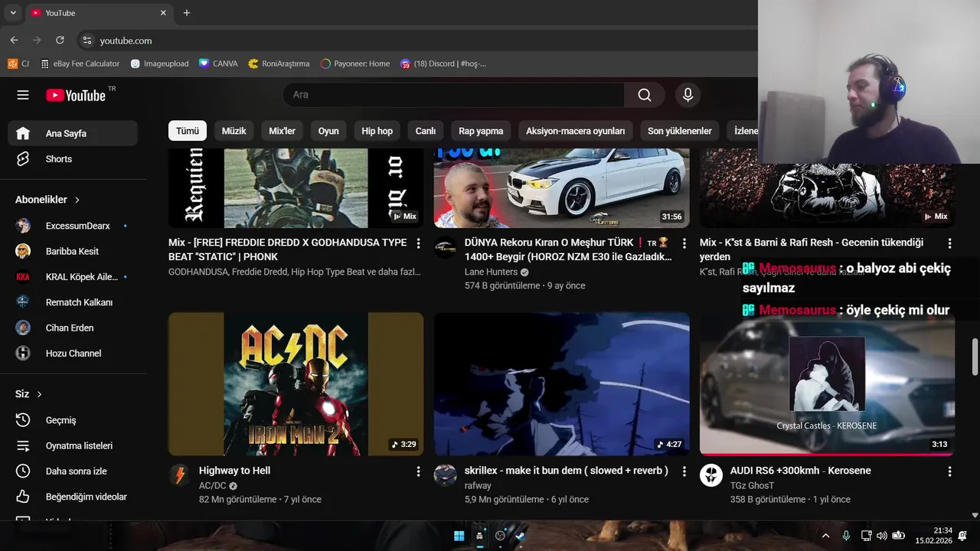Open Payoneer: Home bookmark
This screenshot has height=551, width=980.
(x=355, y=64)
